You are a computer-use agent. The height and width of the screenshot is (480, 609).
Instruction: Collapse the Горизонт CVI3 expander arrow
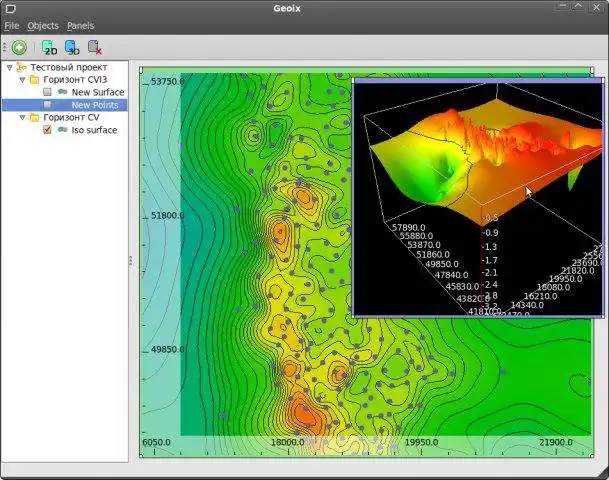click(x=21, y=79)
